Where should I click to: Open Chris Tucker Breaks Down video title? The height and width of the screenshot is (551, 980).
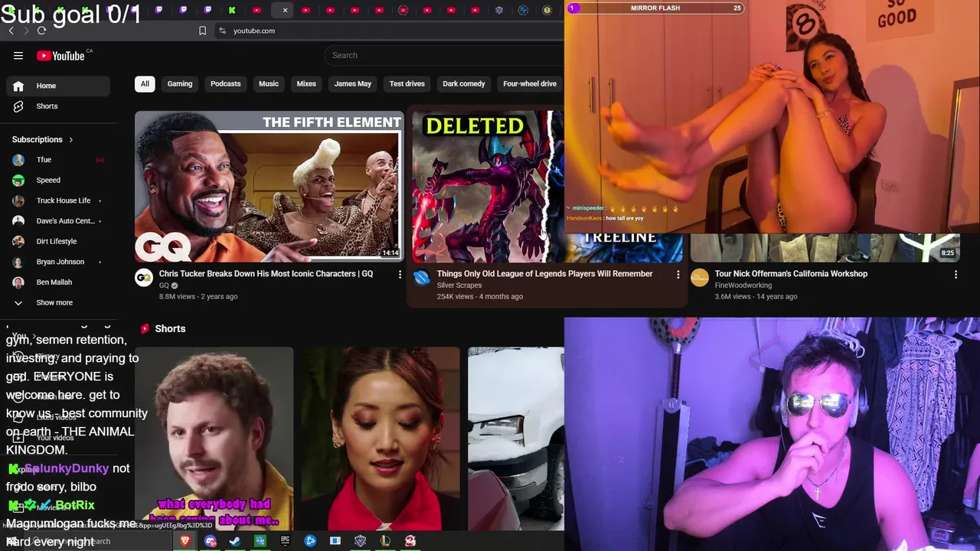pyautogui.click(x=266, y=273)
